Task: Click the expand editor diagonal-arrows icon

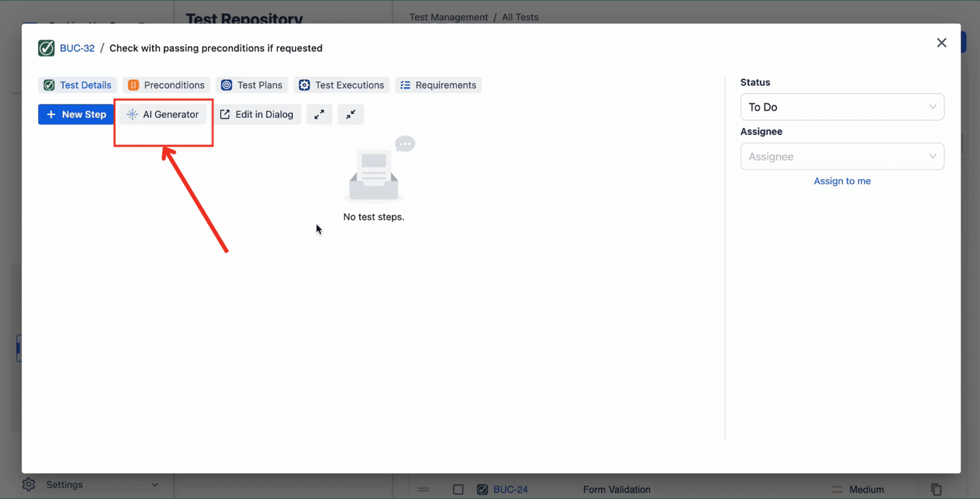Action: [319, 114]
